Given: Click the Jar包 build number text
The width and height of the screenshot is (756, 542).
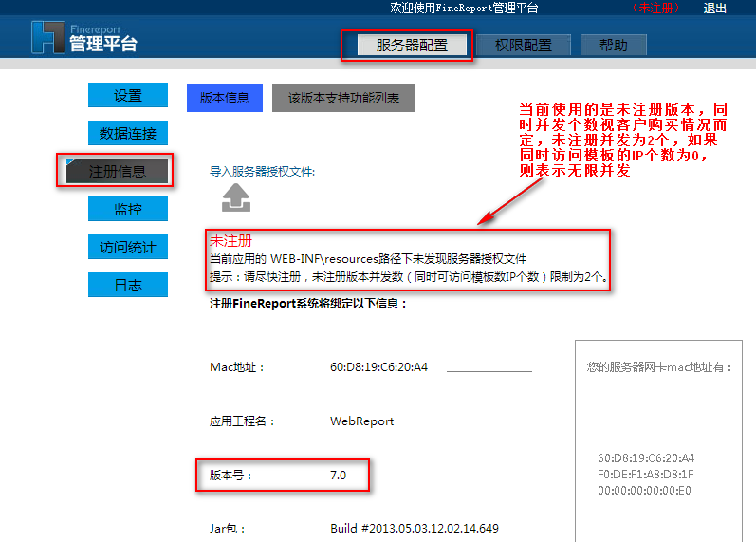Looking at the screenshot, I should click(x=415, y=529).
